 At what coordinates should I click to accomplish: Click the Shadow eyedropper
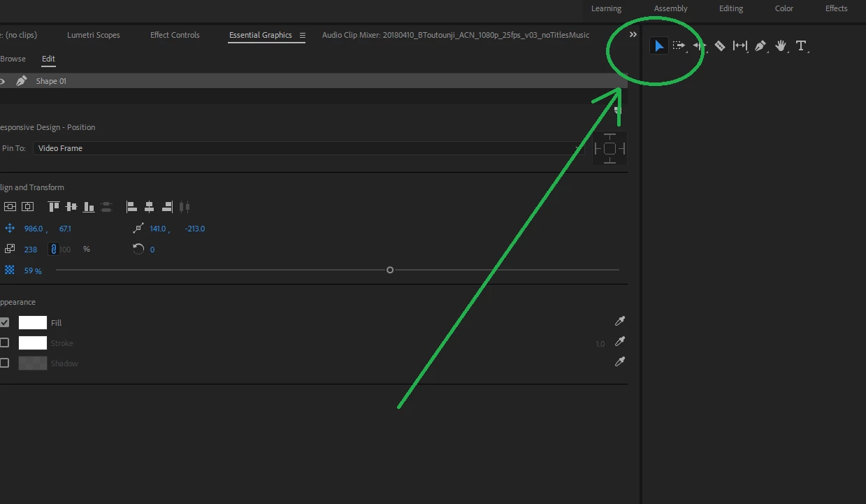click(619, 362)
